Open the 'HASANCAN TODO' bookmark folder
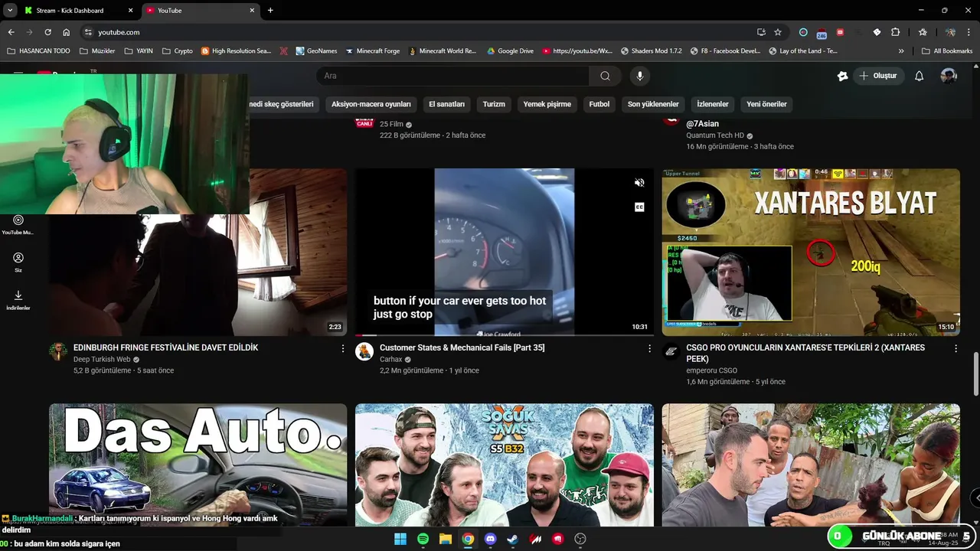 click(38, 51)
